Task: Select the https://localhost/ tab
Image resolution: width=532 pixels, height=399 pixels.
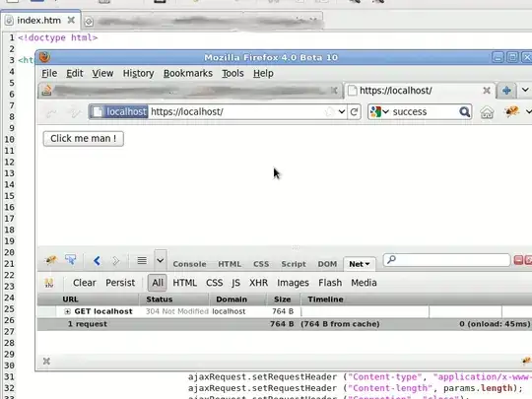Action: click(x=419, y=91)
